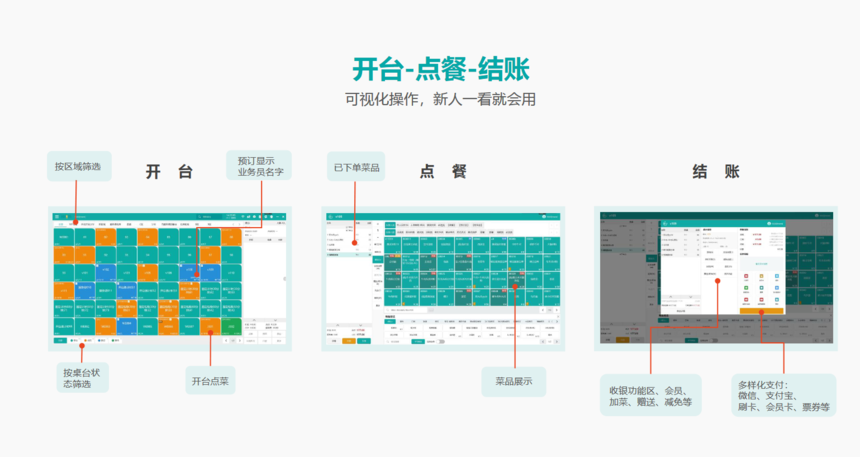Expand the 点餐 order list with the down chevron

coord(360,325)
